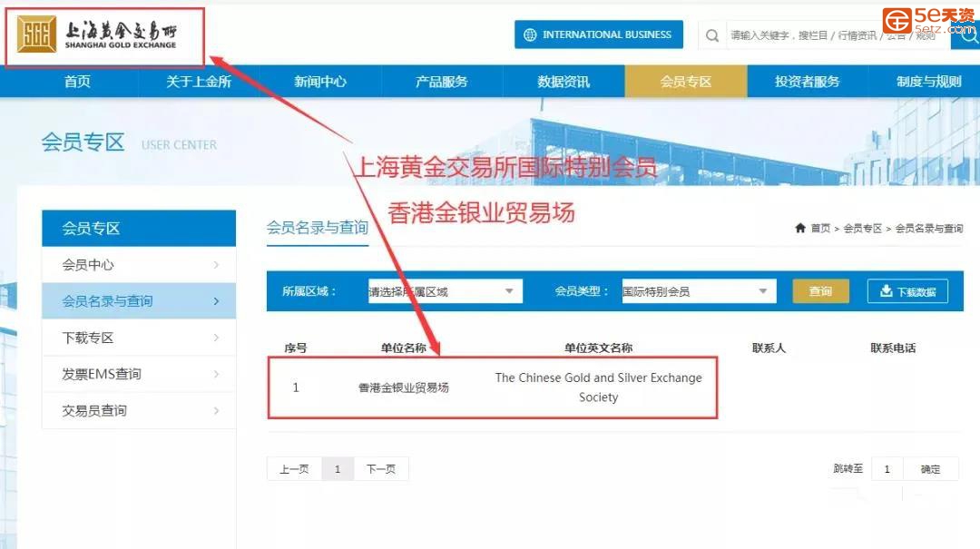Click 香港金银业贸易场 table cell
980x549 pixels.
(404, 387)
